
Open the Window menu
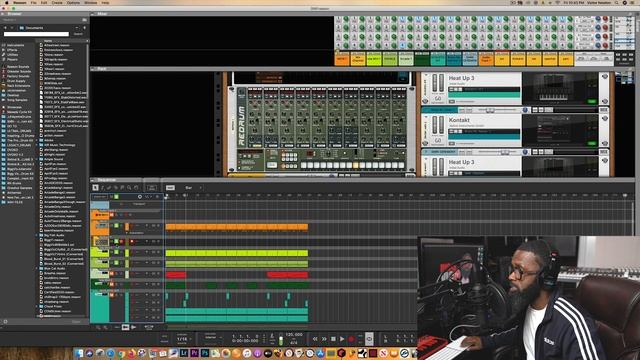tap(91, 2)
